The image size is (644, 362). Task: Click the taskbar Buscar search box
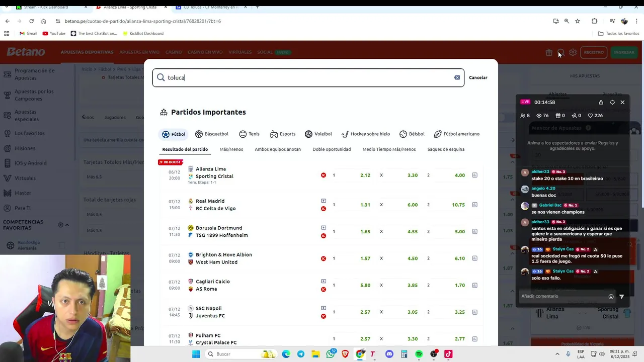(x=240, y=354)
